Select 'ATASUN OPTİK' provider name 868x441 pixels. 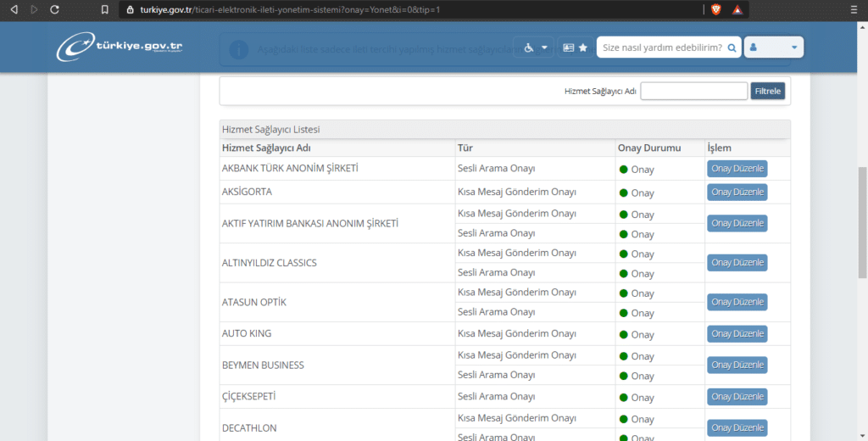254,302
